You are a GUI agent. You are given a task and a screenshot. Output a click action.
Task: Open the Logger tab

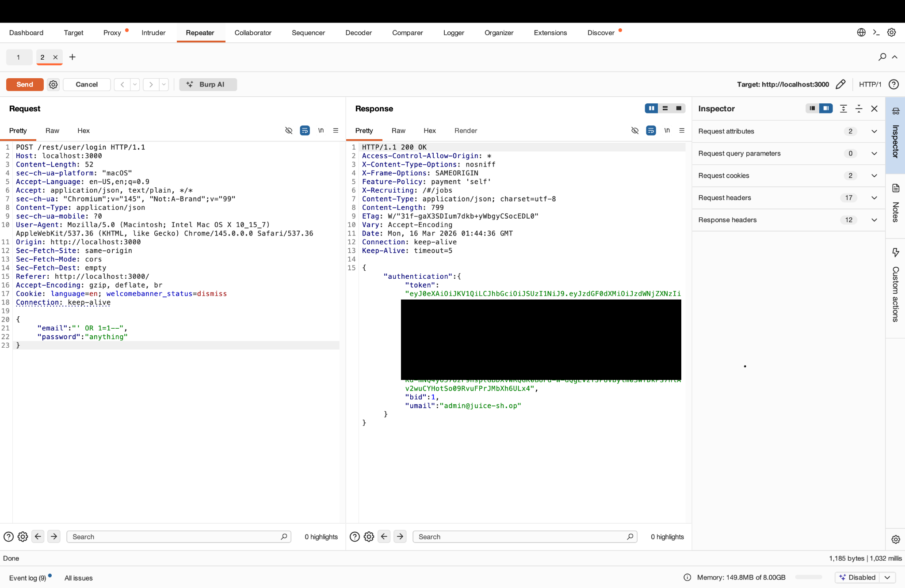(x=454, y=33)
